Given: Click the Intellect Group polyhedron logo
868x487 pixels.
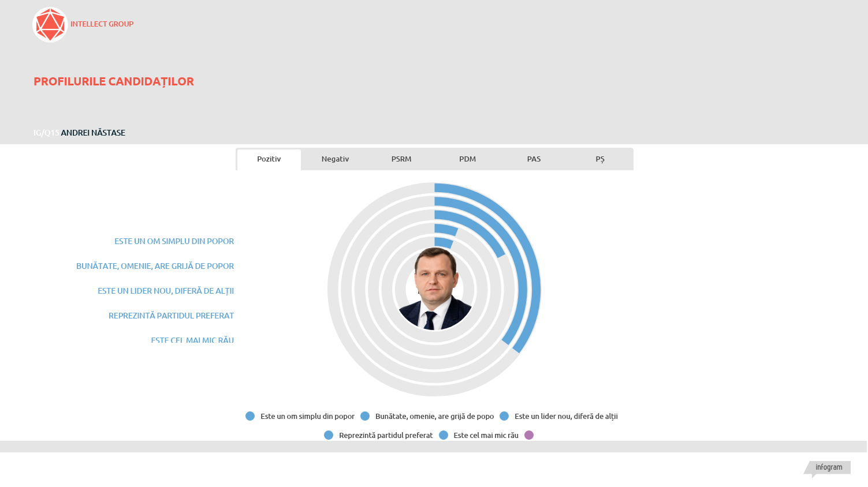Looking at the screenshot, I should point(50,25).
